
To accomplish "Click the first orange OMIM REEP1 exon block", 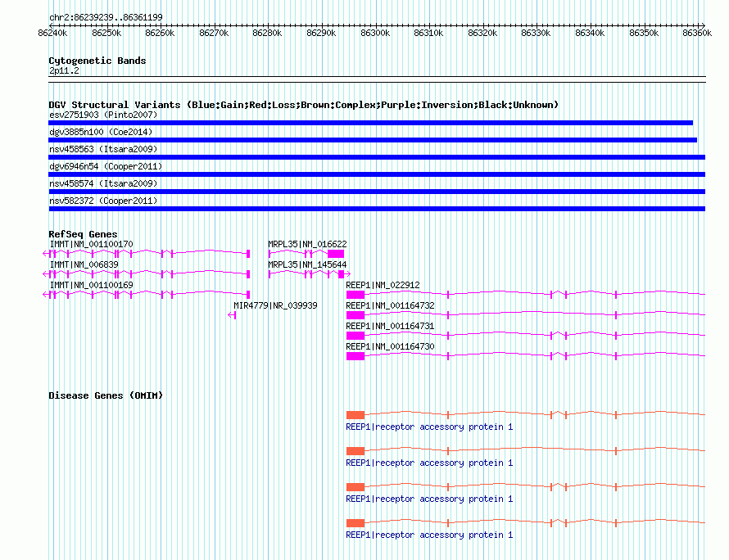I will click(x=355, y=415).
